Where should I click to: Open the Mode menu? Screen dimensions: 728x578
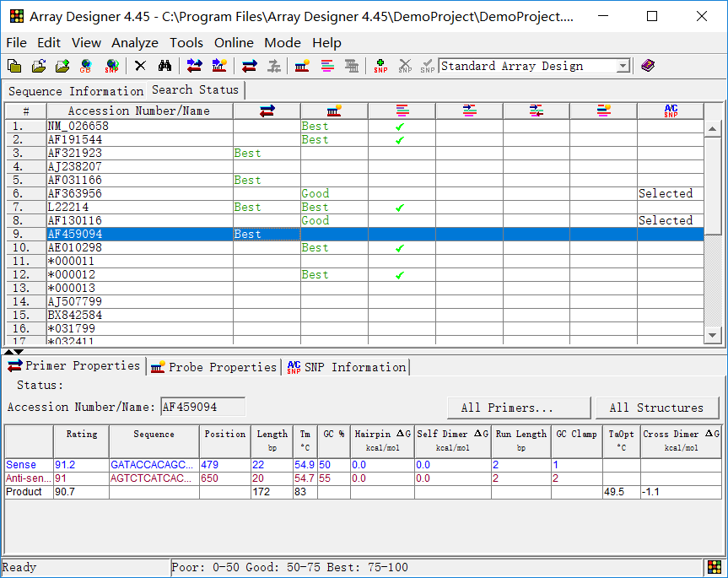tap(283, 43)
